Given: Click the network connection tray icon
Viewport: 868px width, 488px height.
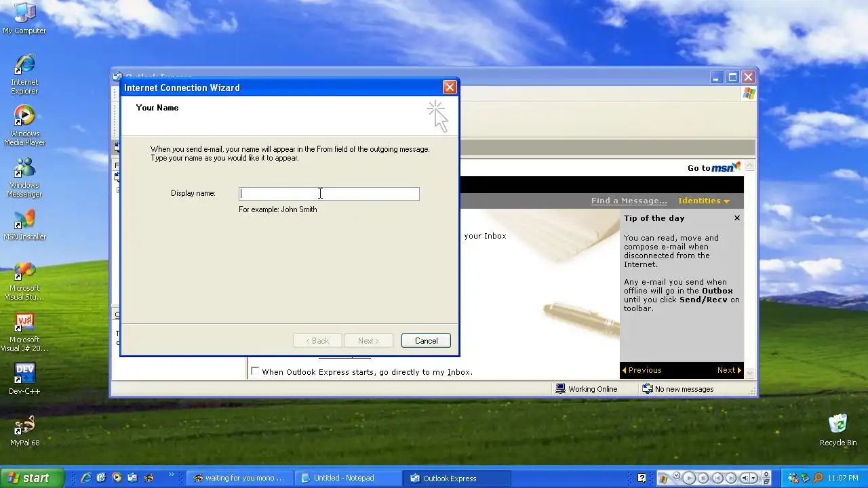Looking at the screenshot, I should [793, 478].
